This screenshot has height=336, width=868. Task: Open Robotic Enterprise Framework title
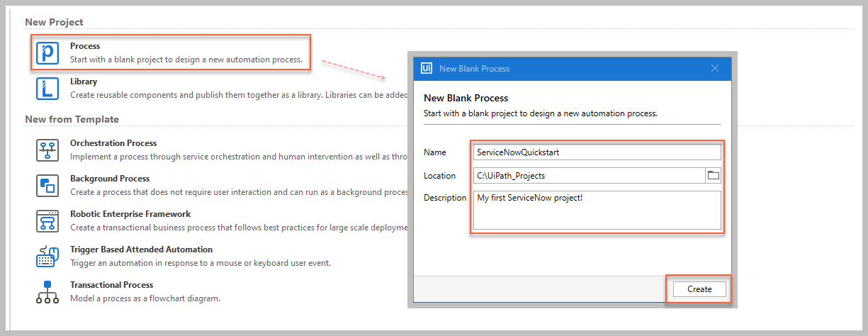point(130,214)
